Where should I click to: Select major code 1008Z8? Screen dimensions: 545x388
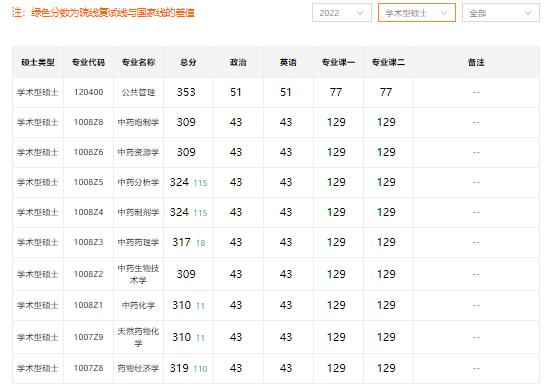88,122
